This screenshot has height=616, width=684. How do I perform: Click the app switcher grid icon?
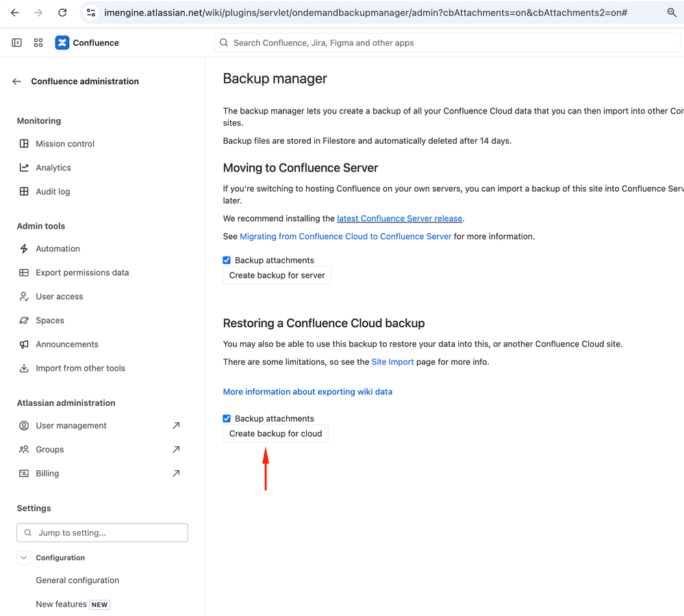(38, 42)
